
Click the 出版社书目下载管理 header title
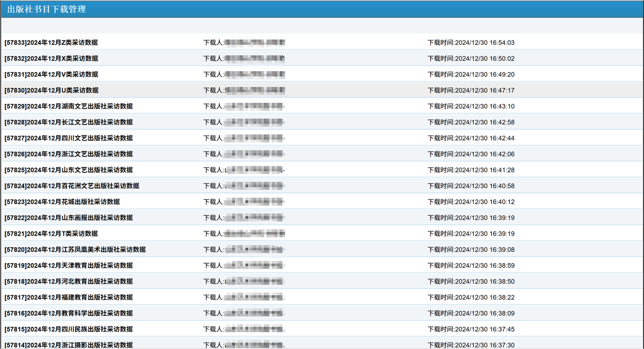tap(46, 9)
